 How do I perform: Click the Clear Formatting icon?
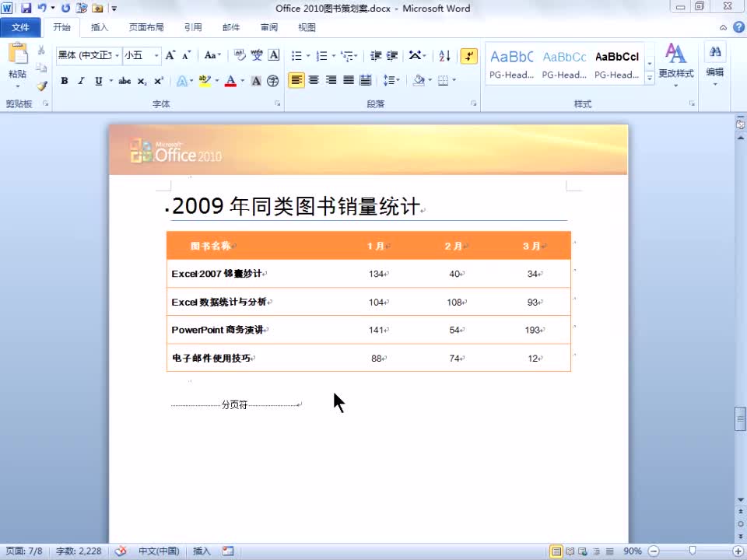coord(240,55)
